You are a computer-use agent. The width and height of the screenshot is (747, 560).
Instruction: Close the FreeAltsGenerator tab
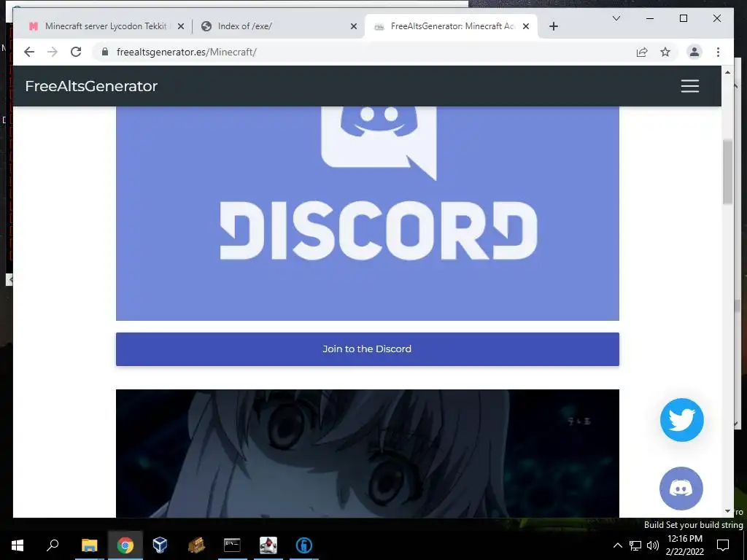tap(526, 26)
